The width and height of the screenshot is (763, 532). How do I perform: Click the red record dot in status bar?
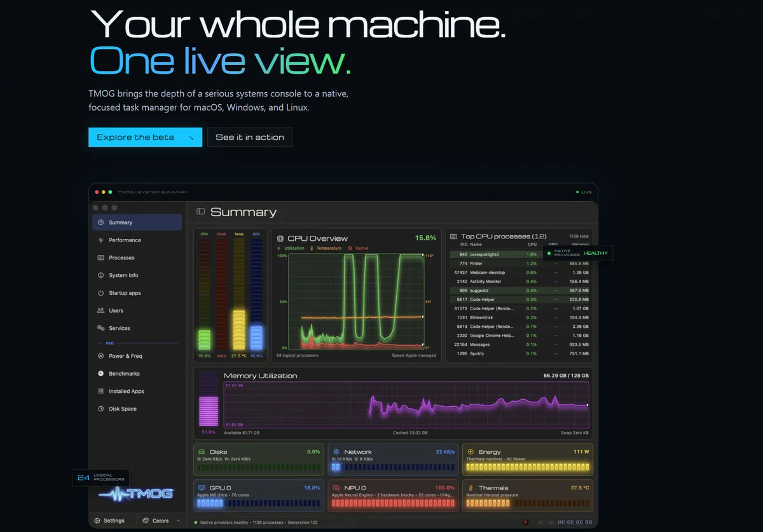pyautogui.click(x=525, y=522)
